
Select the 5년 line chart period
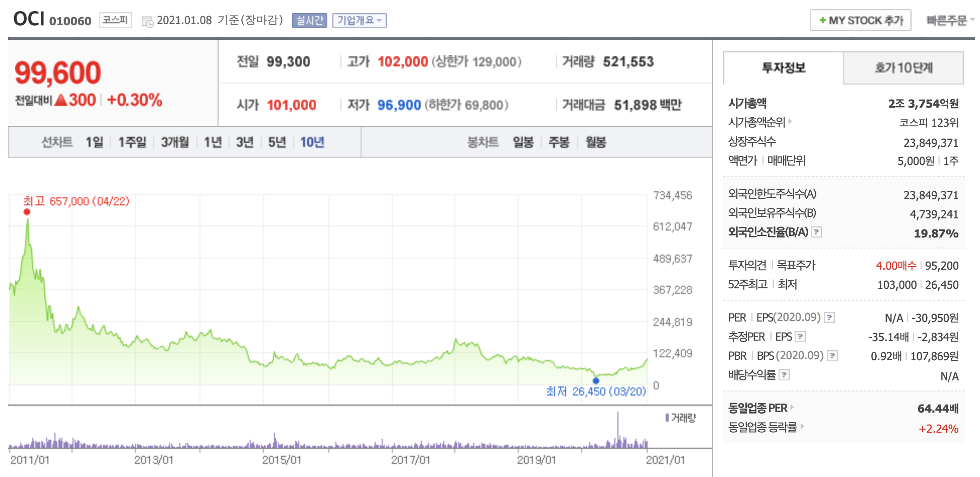click(277, 142)
